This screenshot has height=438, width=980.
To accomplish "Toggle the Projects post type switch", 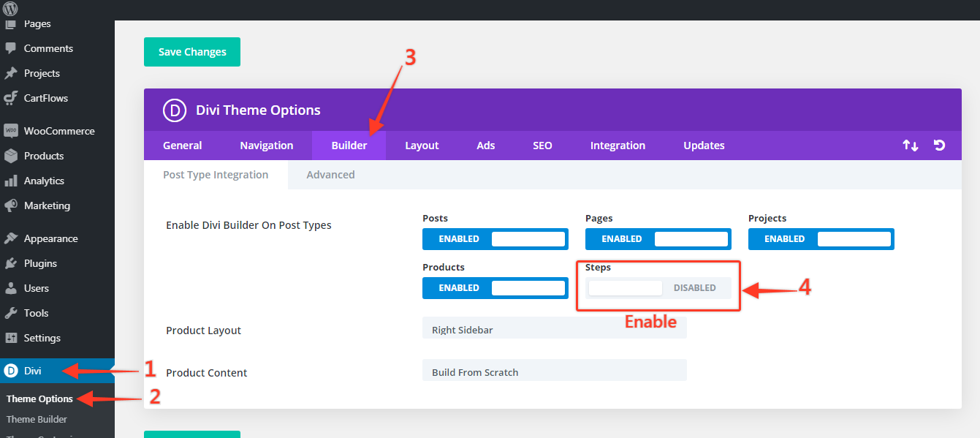I will coord(821,239).
